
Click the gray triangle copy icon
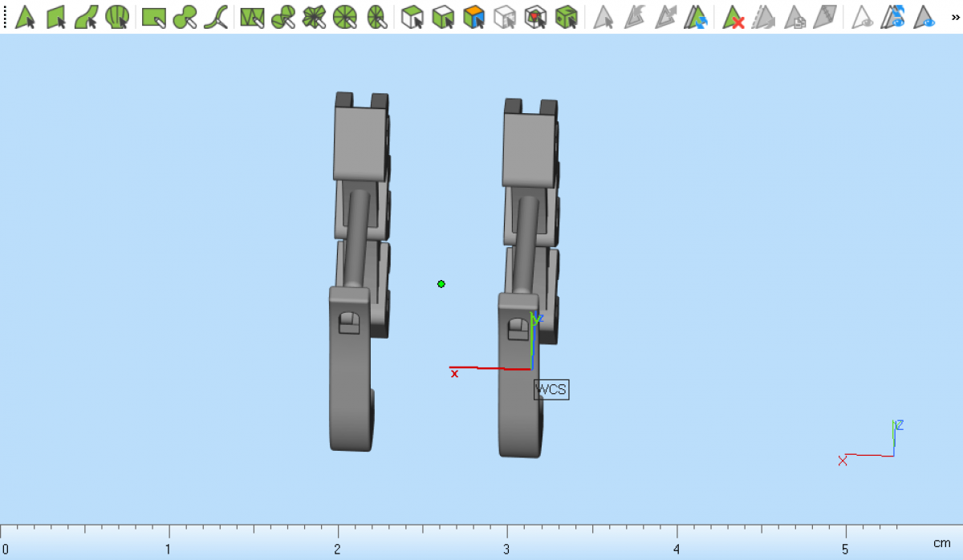tap(795, 17)
